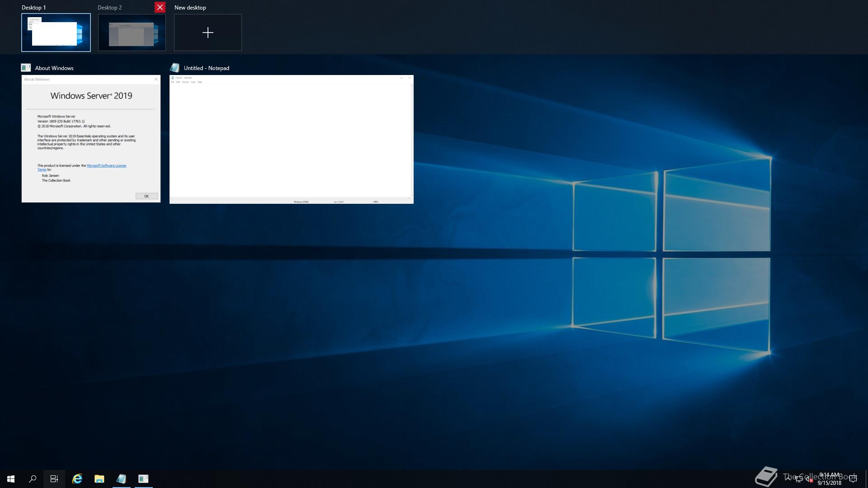
Task: Launch Internet Explorer from the taskbar
Action: [77, 479]
